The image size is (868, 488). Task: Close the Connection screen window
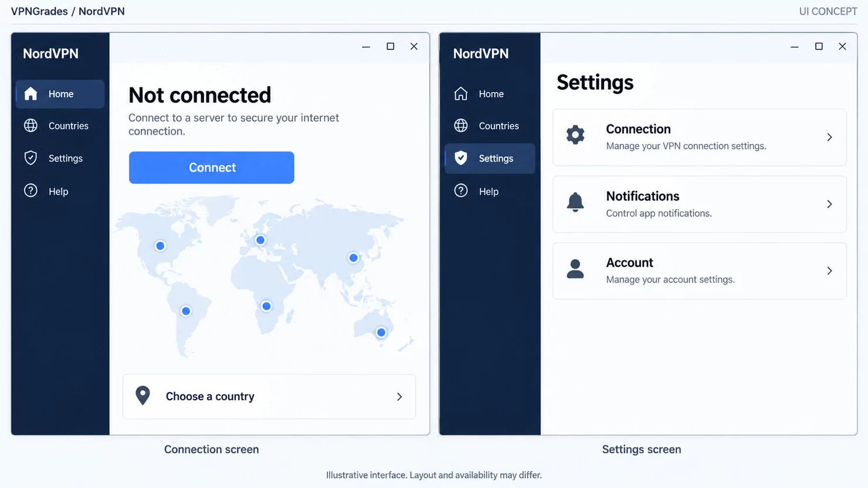tap(414, 46)
